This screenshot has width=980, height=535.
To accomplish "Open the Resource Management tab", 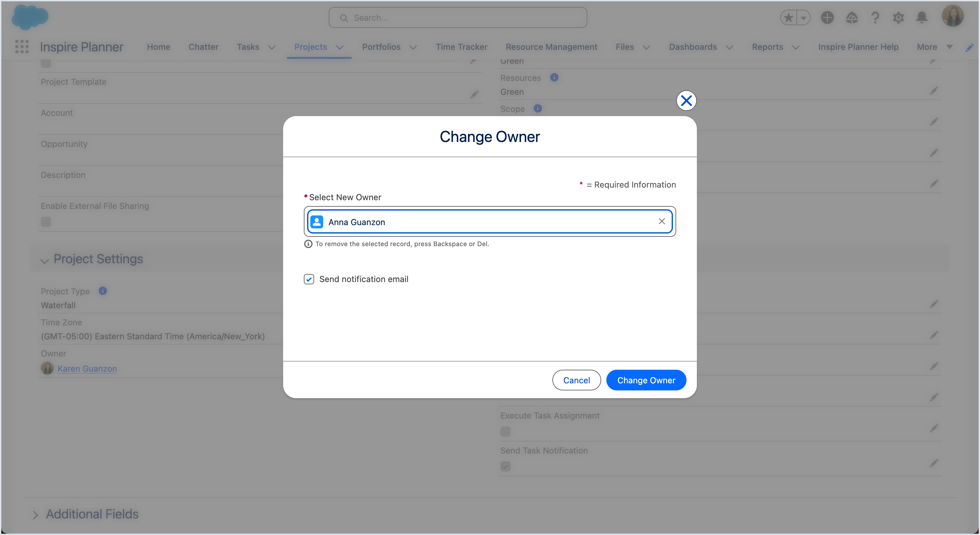I will (x=551, y=47).
